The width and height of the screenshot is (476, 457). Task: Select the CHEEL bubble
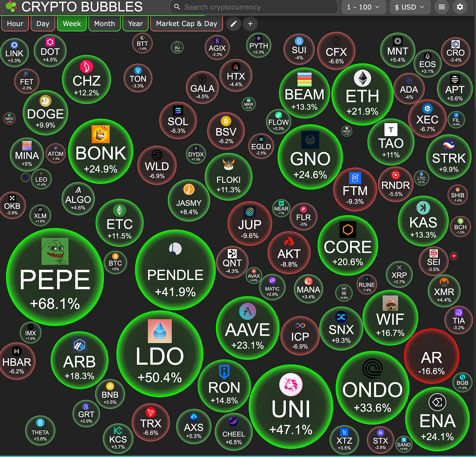(234, 432)
